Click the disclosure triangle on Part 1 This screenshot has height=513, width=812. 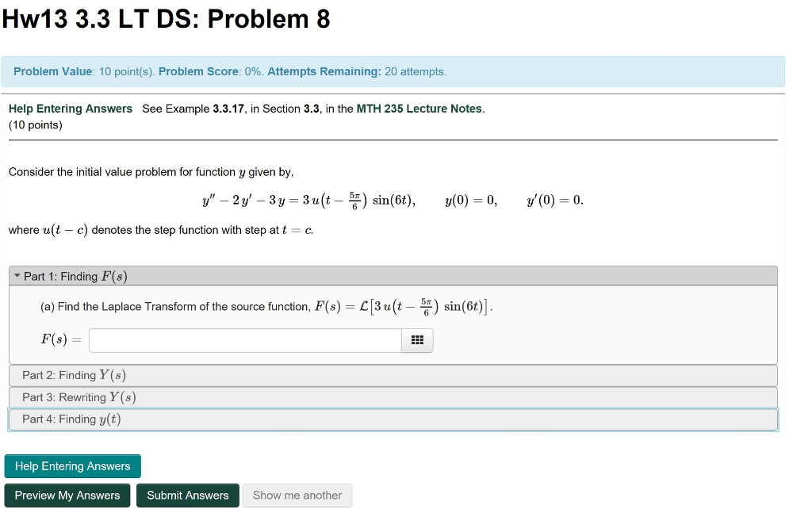(x=17, y=275)
